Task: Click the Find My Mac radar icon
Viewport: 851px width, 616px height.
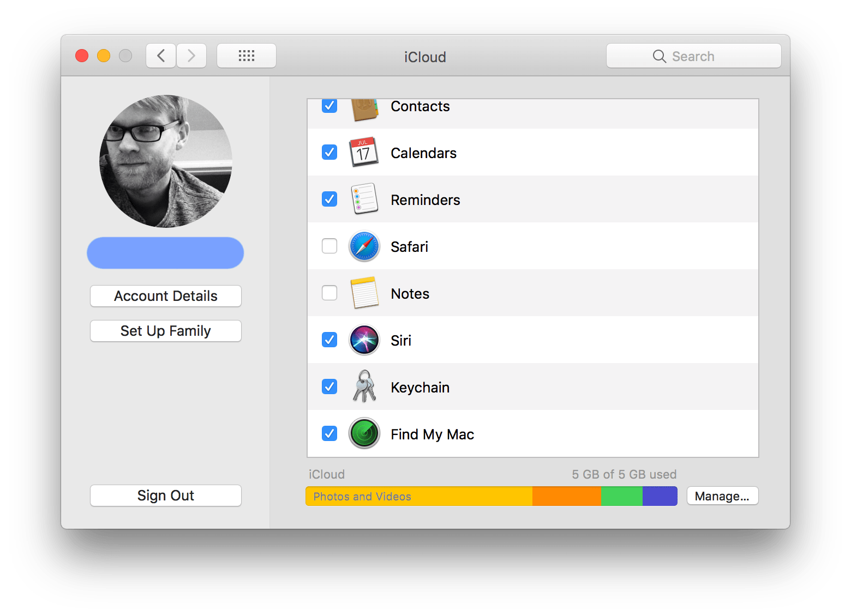Action: pyautogui.click(x=364, y=433)
